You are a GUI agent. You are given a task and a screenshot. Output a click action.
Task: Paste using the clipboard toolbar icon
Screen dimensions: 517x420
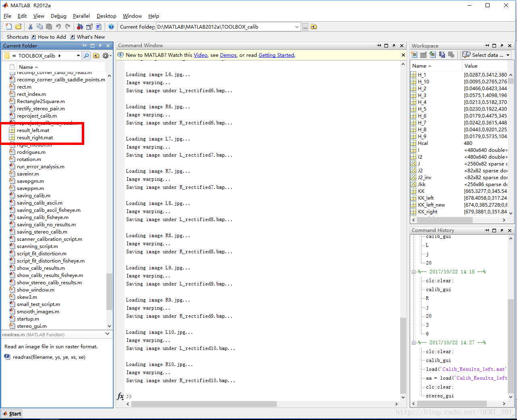tap(49, 27)
